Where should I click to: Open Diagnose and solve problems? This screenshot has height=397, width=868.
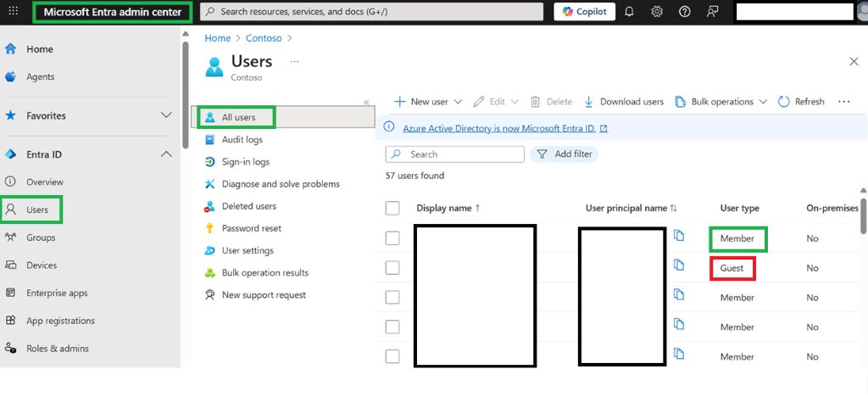pyautogui.click(x=281, y=184)
